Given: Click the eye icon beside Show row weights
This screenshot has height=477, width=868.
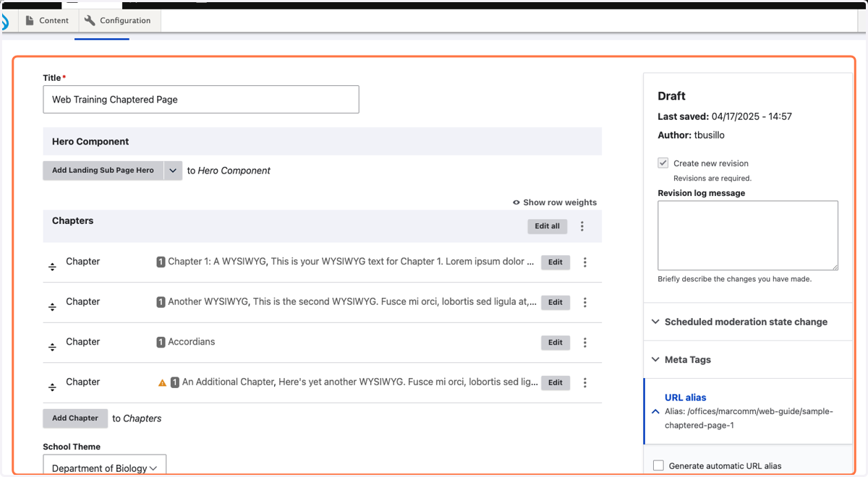Looking at the screenshot, I should [x=516, y=202].
